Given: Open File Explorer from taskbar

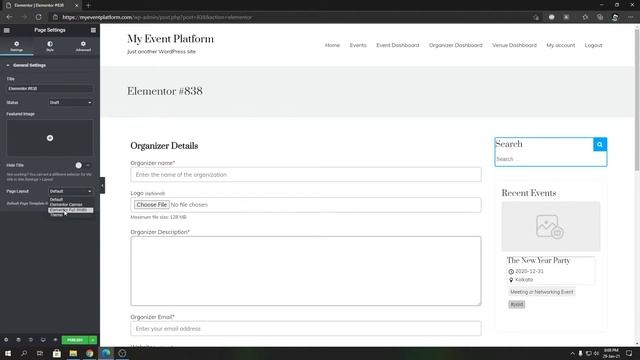Looking at the screenshot, I should click(73, 353).
